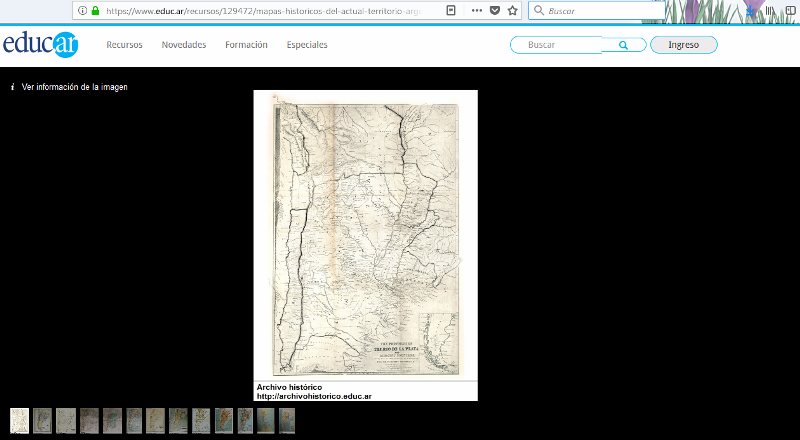This screenshot has width=800, height=440.
Task: Click the educ.ar site search magnifier icon
Action: 623,45
